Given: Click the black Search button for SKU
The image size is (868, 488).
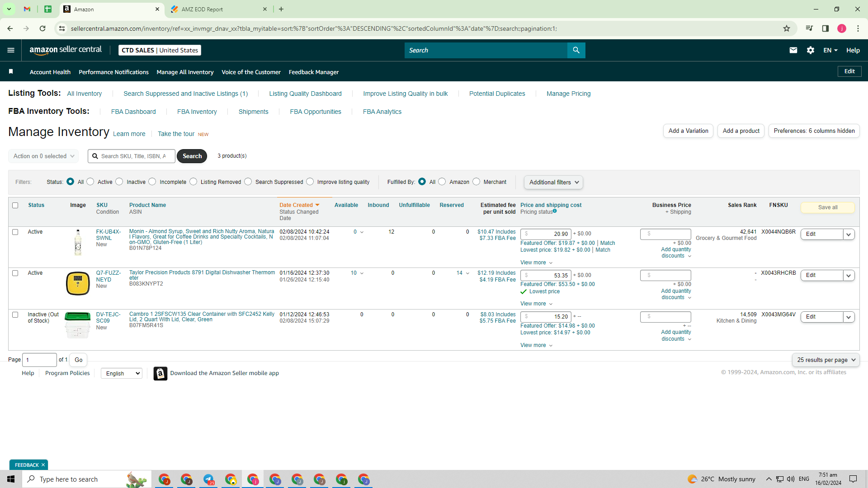Looking at the screenshot, I should point(192,156).
